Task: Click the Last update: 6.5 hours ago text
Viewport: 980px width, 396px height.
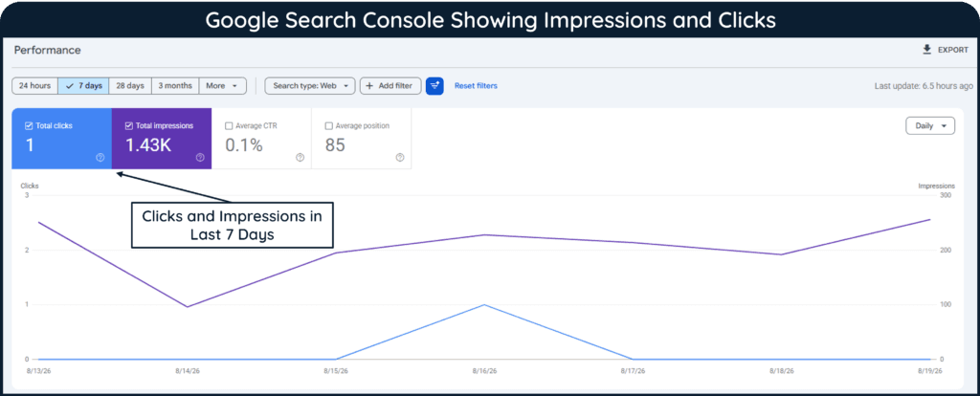Action: click(924, 85)
